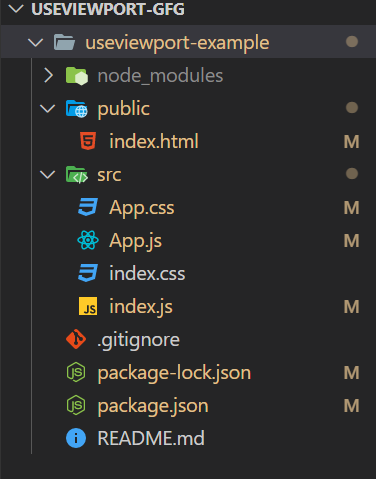Collapse the useviewport-example folder chevron
The height and width of the screenshot is (479, 376).
(x=35, y=42)
